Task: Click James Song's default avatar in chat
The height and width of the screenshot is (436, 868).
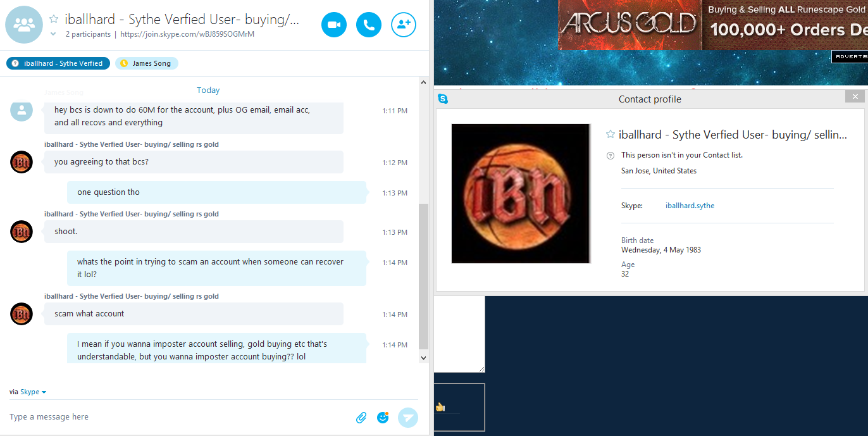Action: [22, 111]
